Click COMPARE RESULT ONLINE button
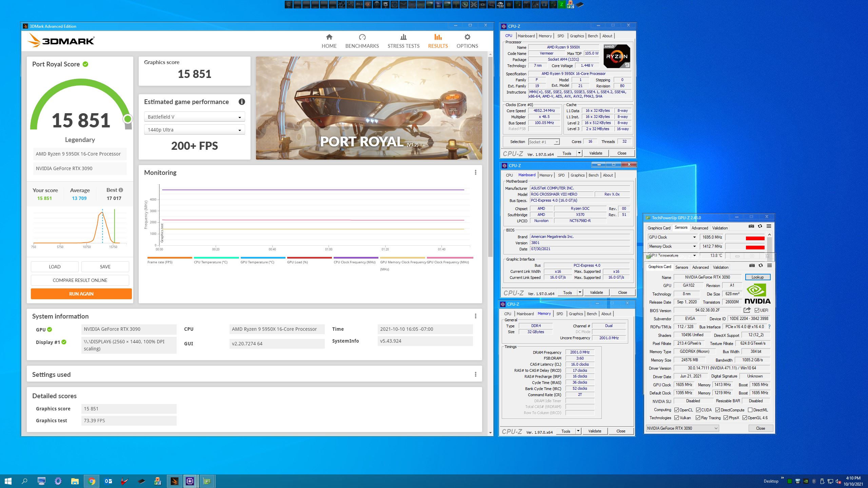Screen dimensions: 868x488 coord(80,280)
